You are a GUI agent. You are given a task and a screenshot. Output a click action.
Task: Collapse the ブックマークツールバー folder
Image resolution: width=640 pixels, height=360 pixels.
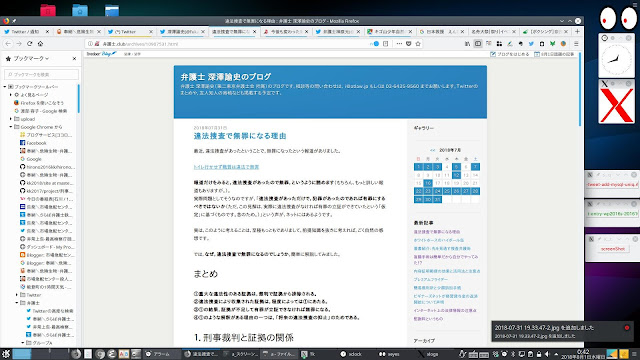5,87
